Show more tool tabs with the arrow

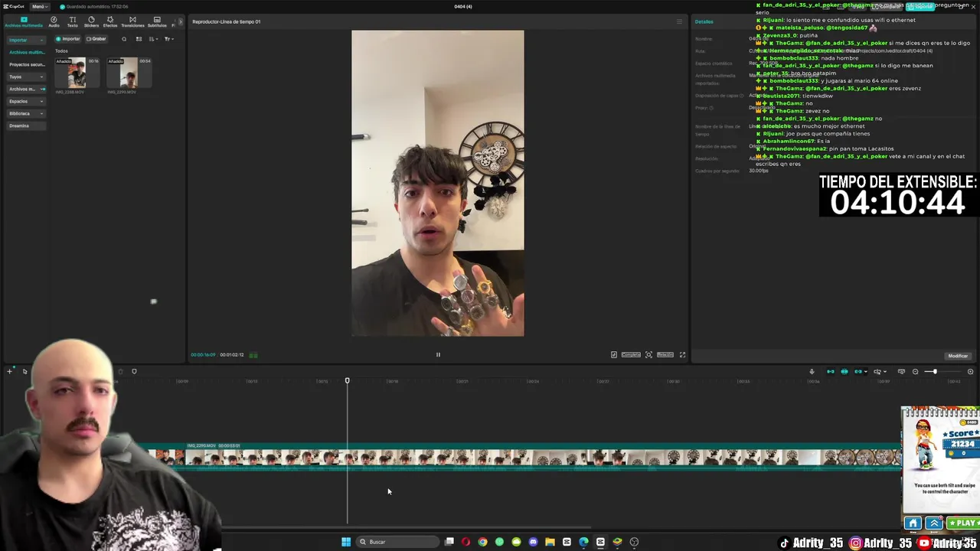point(181,21)
